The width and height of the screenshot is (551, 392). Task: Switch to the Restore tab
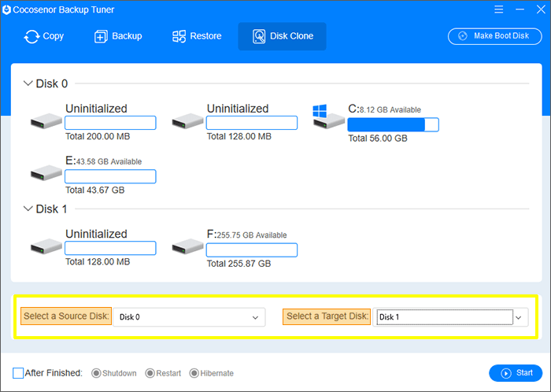click(197, 36)
